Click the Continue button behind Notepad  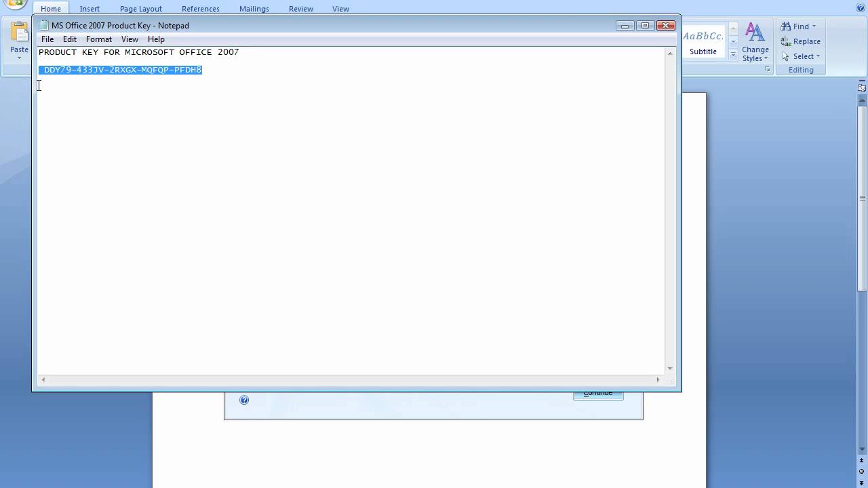pos(598,395)
